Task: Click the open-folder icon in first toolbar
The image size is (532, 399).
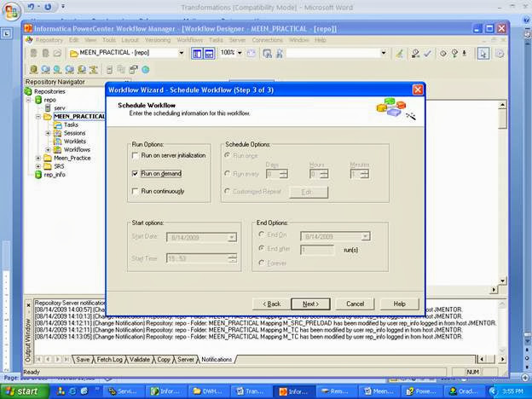Action: point(57,53)
